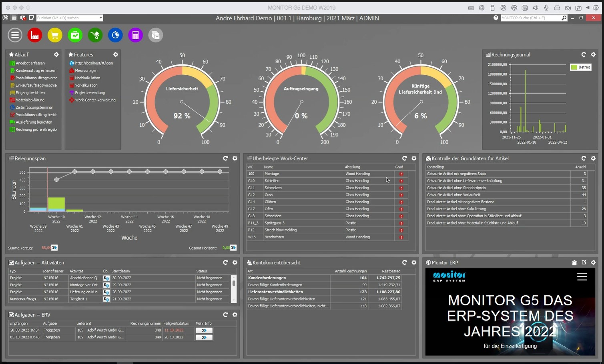Open the blue stopwatch time recording module
Screen dimensions: 604x364
click(115, 35)
